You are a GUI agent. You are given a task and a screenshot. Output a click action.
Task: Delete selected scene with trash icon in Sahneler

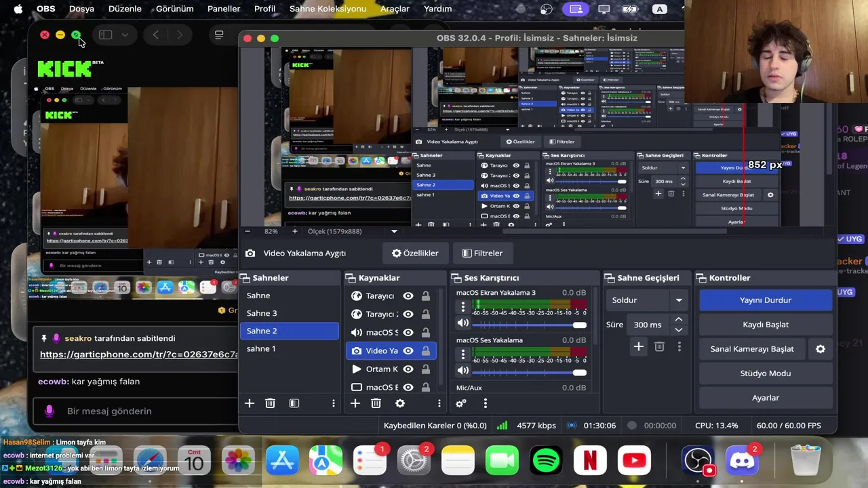[x=270, y=403]
